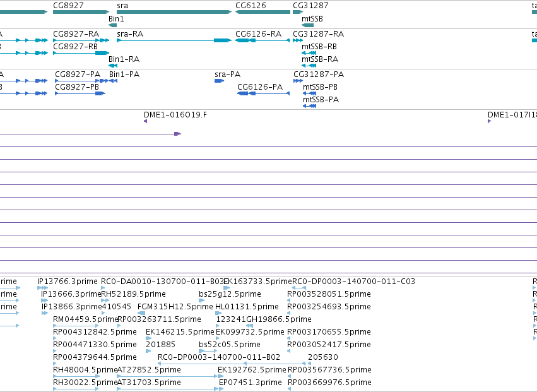The width and height of the screenshot is (537, 392).
Task: Select EST RP003567736.5prime
Action: point(290,376)
